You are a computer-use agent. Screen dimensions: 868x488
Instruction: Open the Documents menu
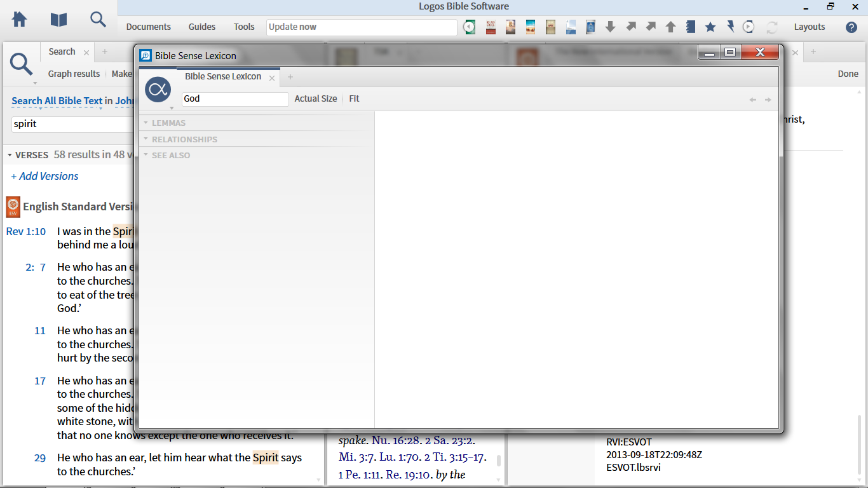click(149, 27)
